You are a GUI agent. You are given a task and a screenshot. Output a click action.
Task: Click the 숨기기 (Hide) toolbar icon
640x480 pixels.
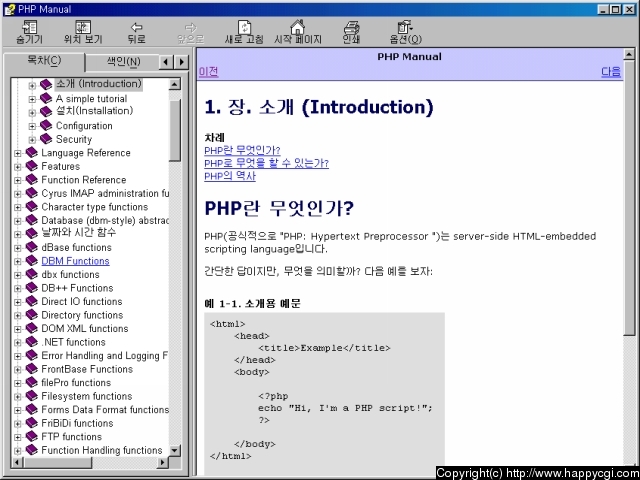click(x=29, y=27)
